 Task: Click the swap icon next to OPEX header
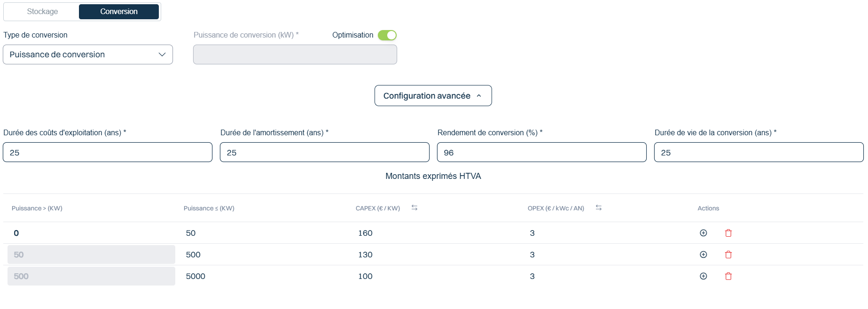(599, 208)
